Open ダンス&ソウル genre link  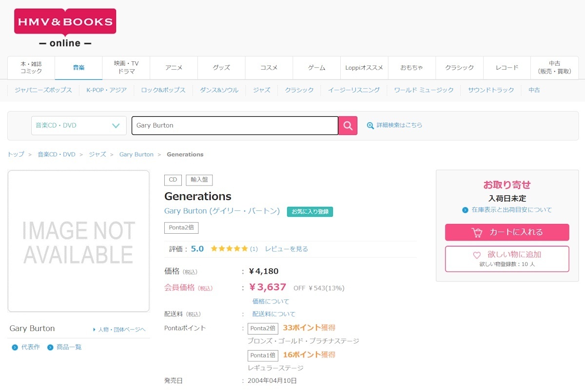pyautogui.click(x=219, y=90)
